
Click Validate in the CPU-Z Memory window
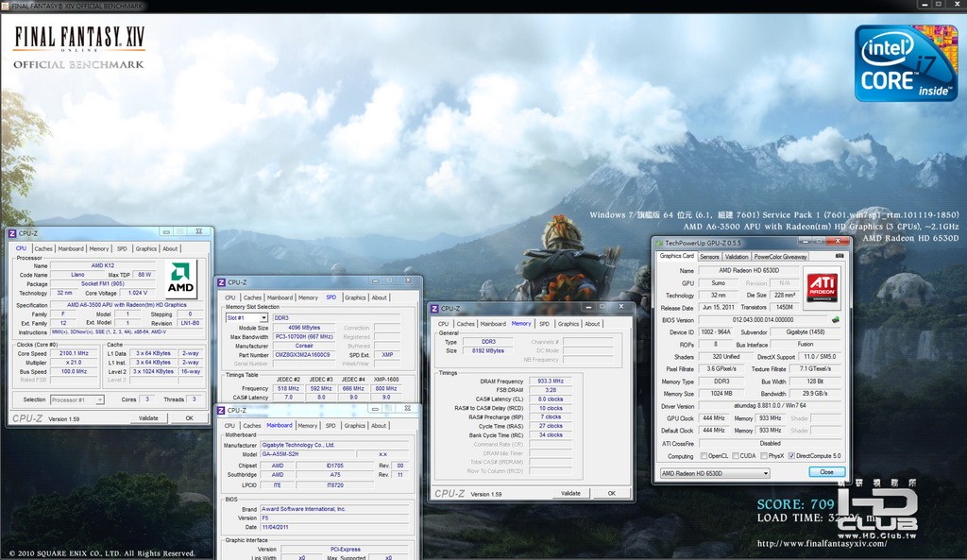(x=570, y=493)
